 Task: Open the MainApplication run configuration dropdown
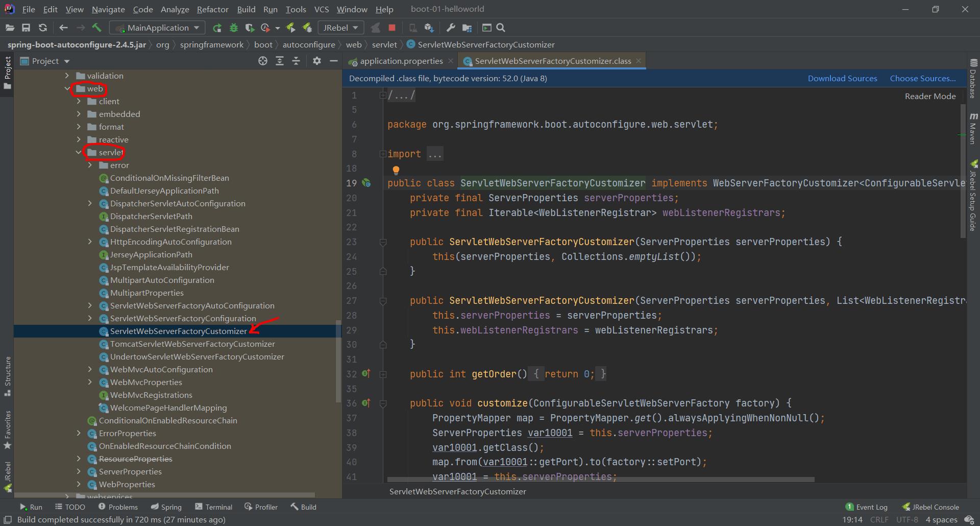point(158,28)
